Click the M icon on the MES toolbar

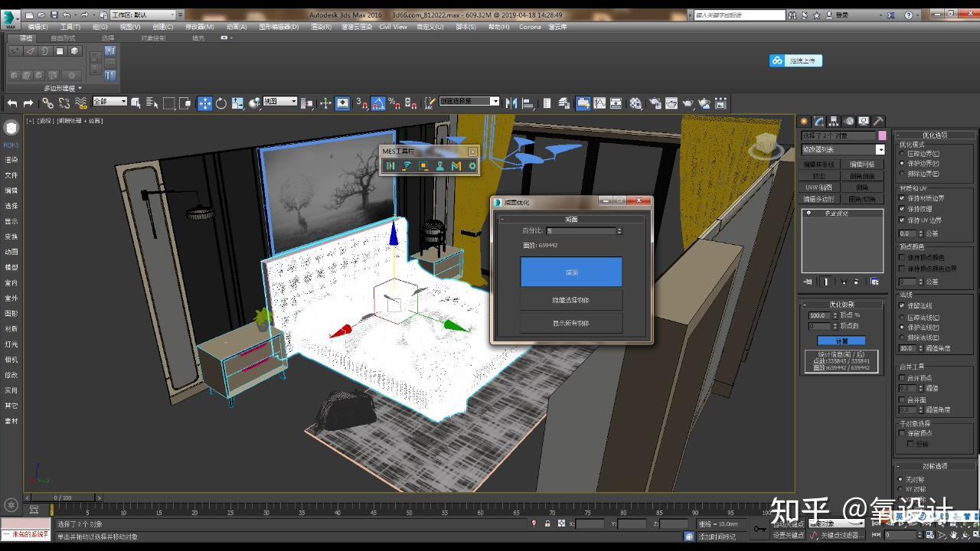coord(456,165)
